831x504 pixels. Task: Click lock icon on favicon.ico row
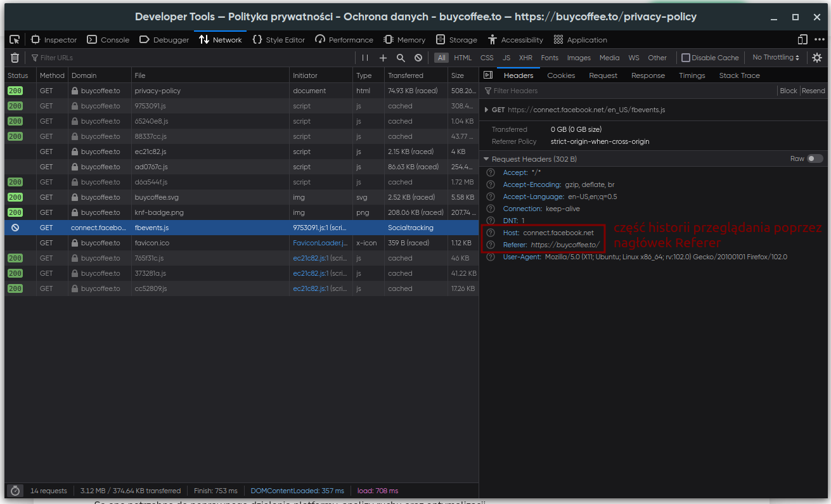pyautogui.click(x=75, y=243)
